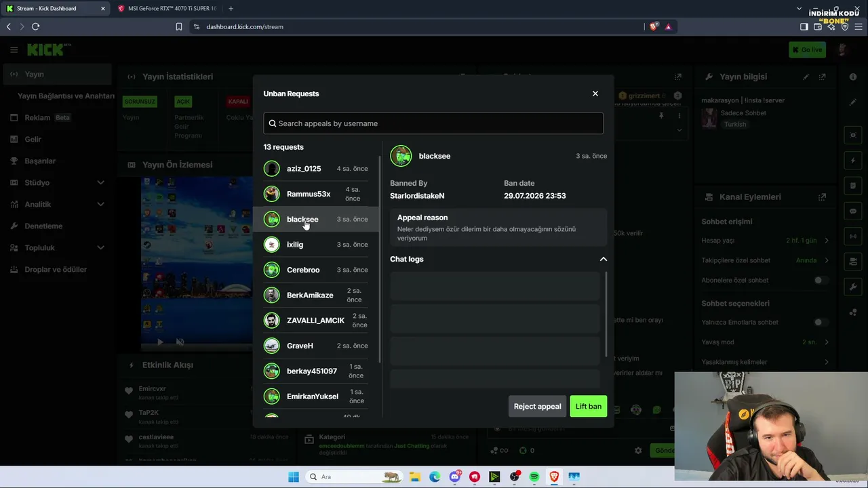
Task: Select GraveH unban appeal
Action: coord(316,346)
